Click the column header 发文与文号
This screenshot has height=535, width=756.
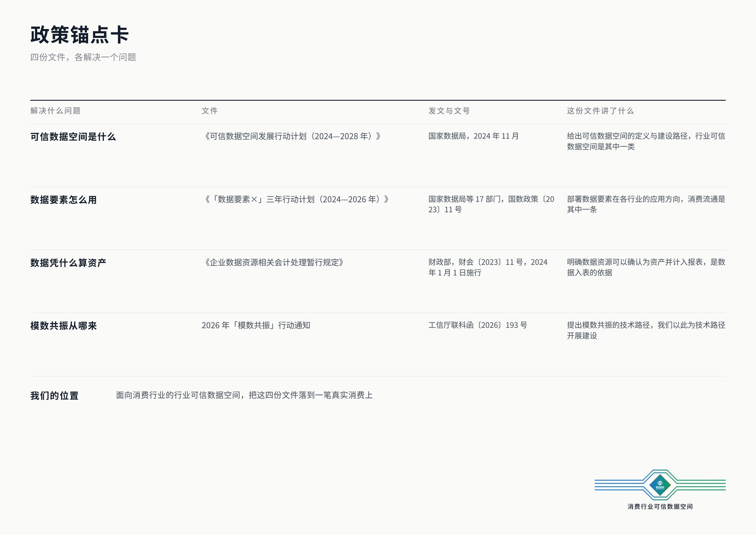[x=449, y=111]
